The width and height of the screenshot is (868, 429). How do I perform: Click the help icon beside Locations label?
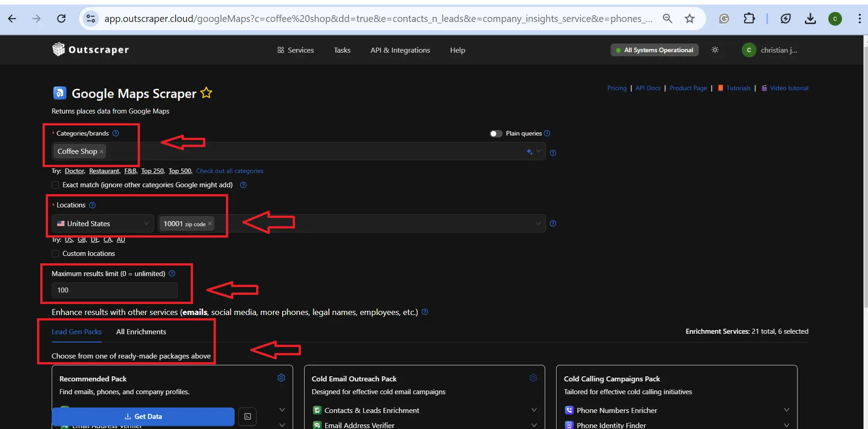pos(92,205)
